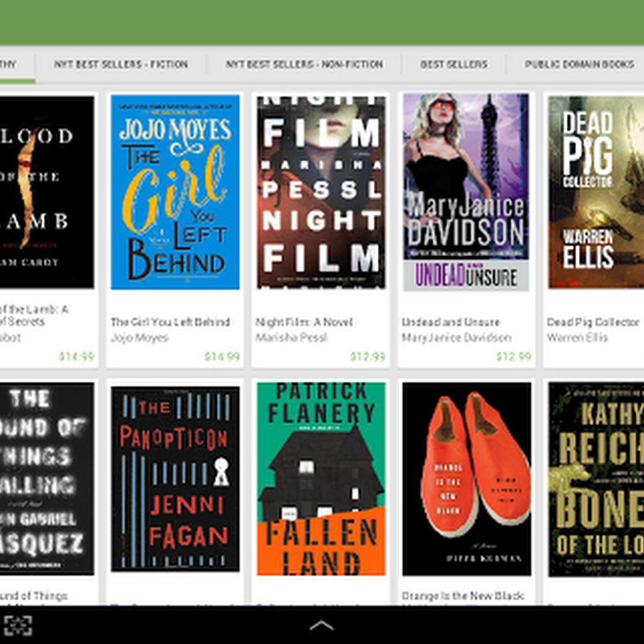Open the Night Film book cover
The image size is (644, 644).
click(x=321, y=192)
